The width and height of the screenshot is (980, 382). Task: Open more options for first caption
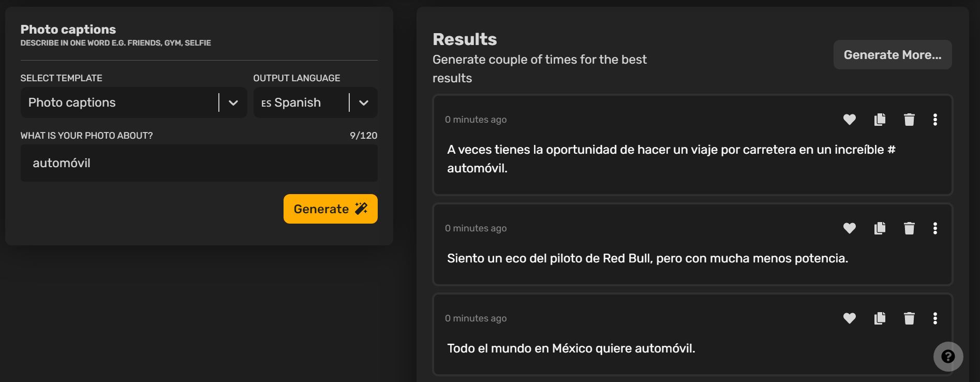(x=935, y=120)
